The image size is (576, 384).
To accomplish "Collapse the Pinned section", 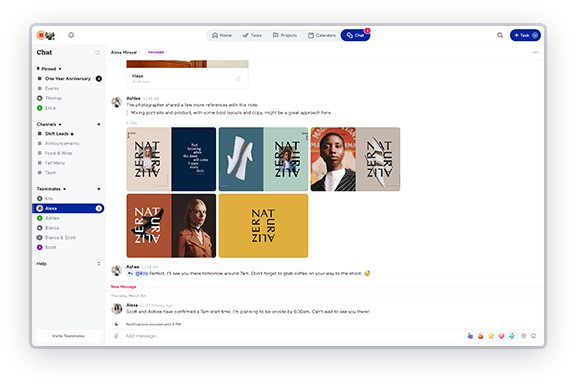I will pos(60,69).
